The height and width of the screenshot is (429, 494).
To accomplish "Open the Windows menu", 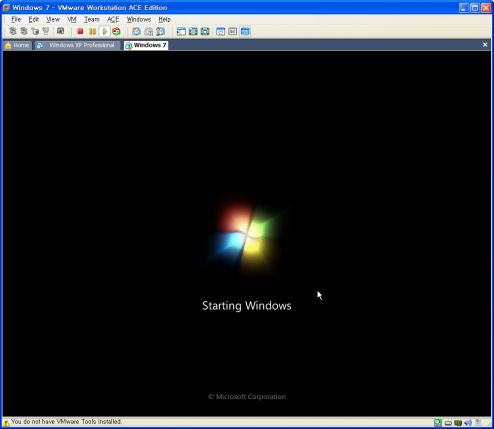I will [x=139, y=19].
